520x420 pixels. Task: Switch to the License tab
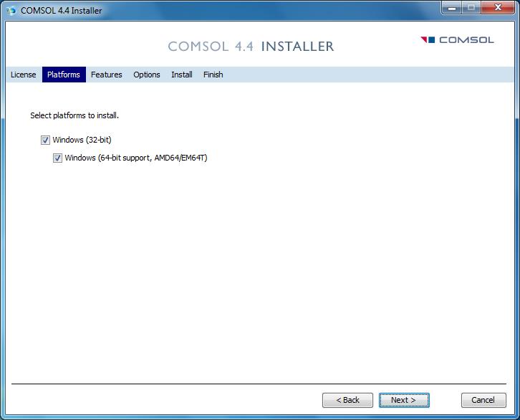tap(23, 75)
